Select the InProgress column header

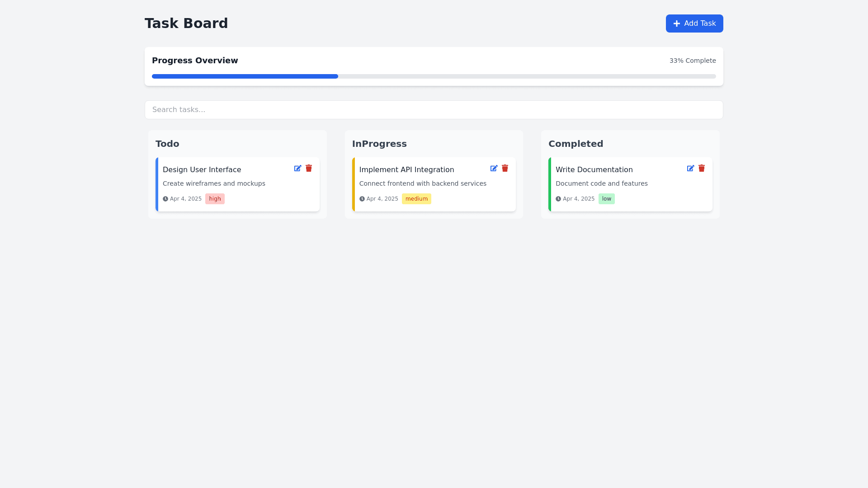click(x=379, y=144)
